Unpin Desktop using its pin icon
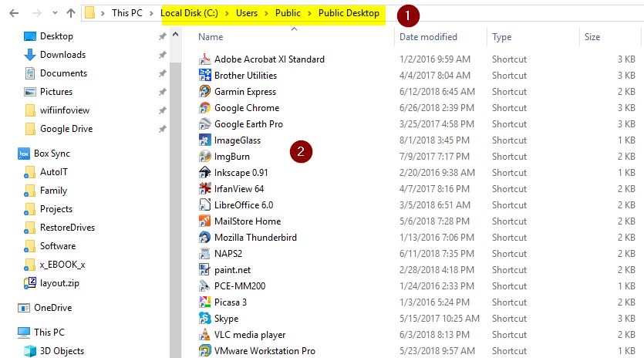The width and height of the screenshot is (644, 358). pyautogui.click(x=162, y=36)
